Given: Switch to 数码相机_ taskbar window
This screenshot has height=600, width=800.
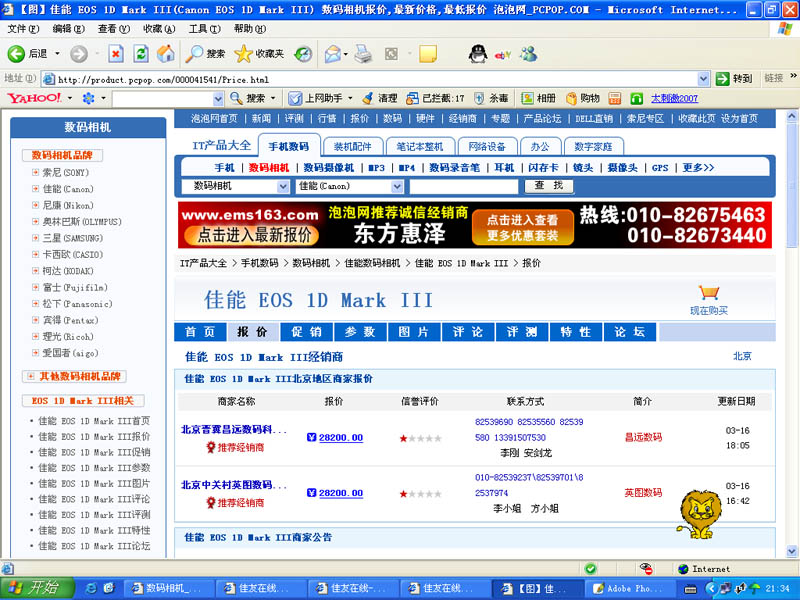Looking at the screenshot, I should tap(170, 589).
